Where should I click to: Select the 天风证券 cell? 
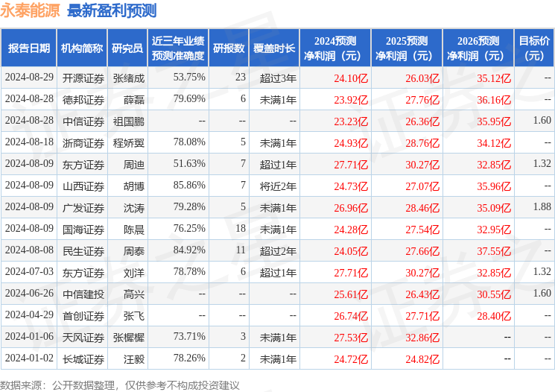[83, 337]
